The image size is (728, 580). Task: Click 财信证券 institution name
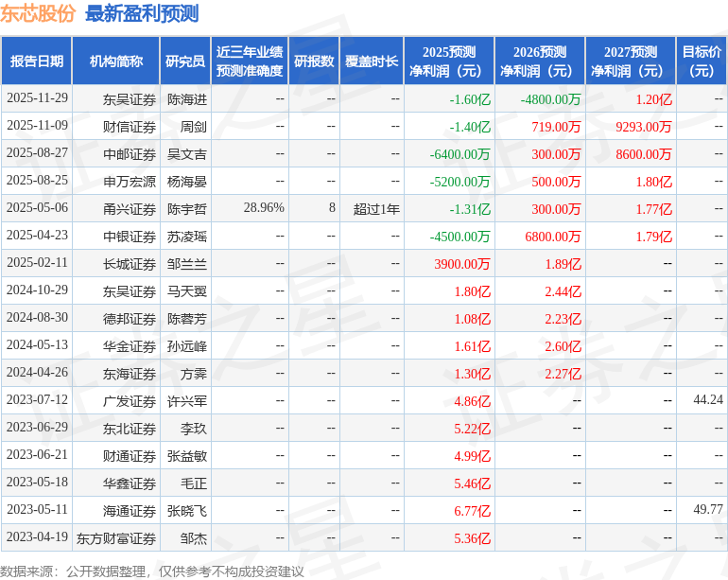(130, 127)
